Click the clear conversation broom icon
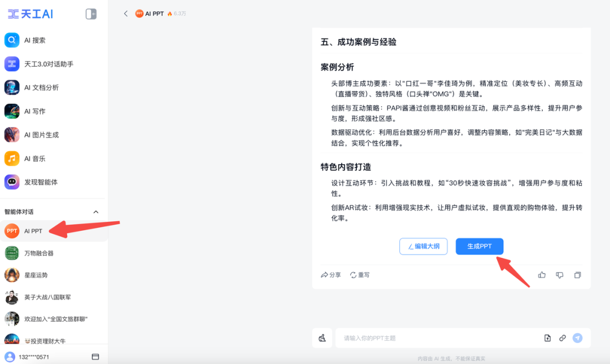This screenshot has width=610, height=364. [x=322, y=338]
